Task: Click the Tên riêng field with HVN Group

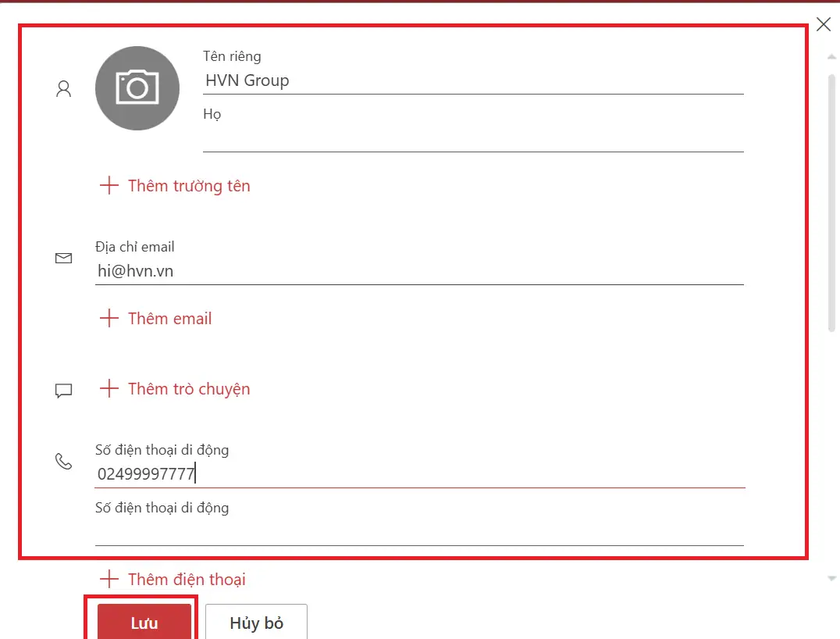Action: [x=473, y=81]
